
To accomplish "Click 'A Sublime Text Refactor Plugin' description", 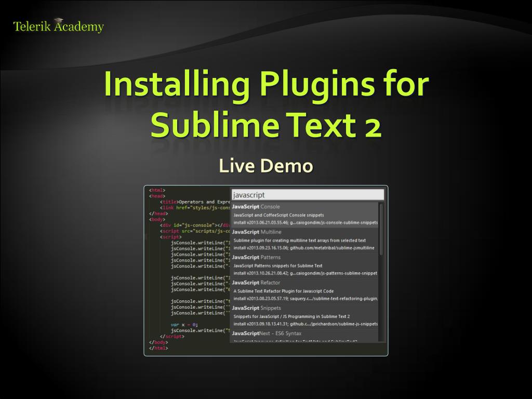I will point(284,291).
